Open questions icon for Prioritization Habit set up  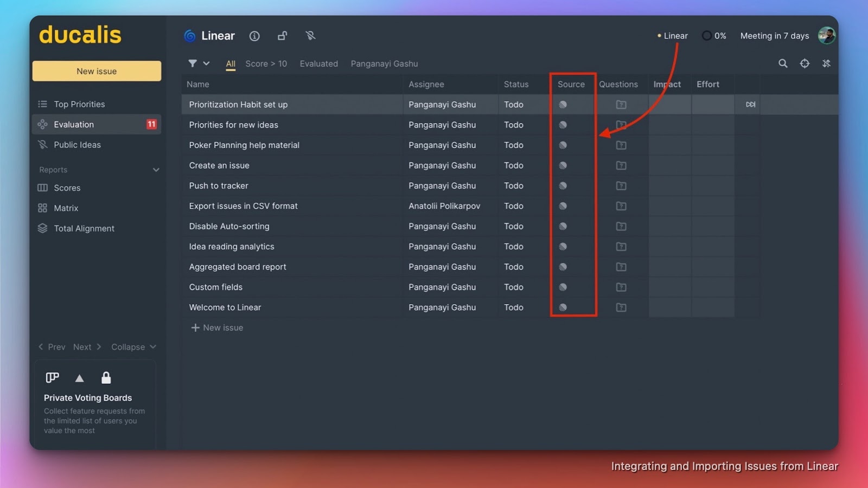coord(621,105)
